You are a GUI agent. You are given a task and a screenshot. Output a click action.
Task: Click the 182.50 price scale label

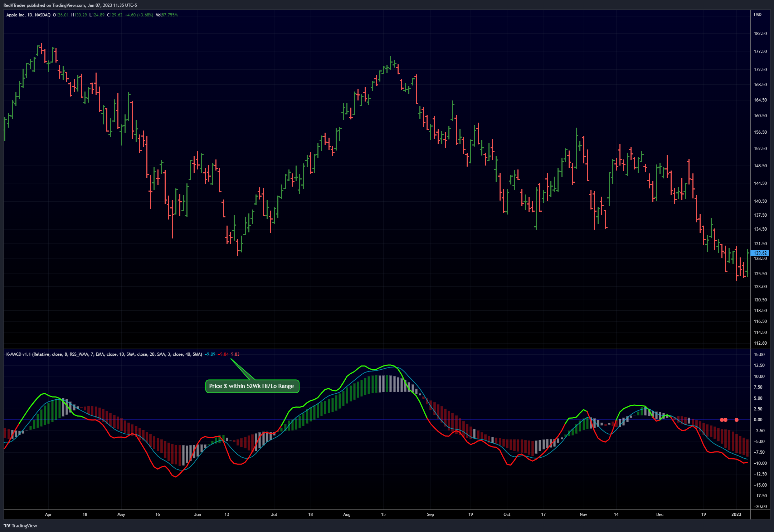pos(760,34)
